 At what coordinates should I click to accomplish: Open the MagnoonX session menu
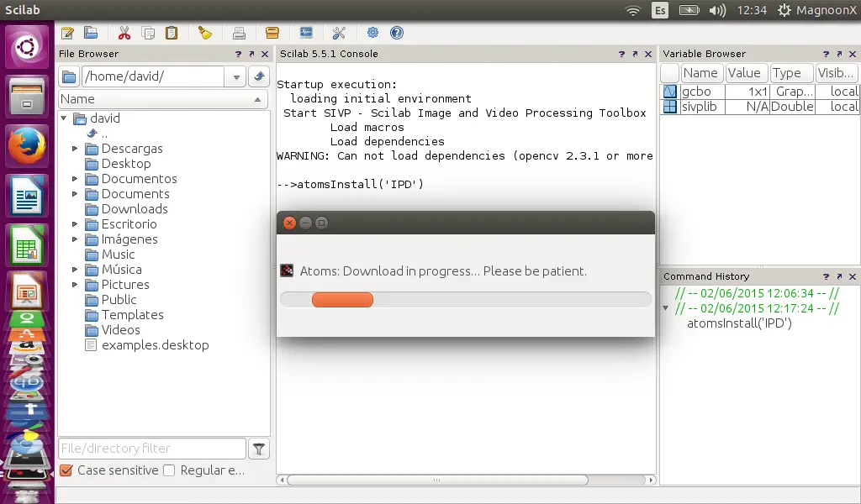coord(816,10)
